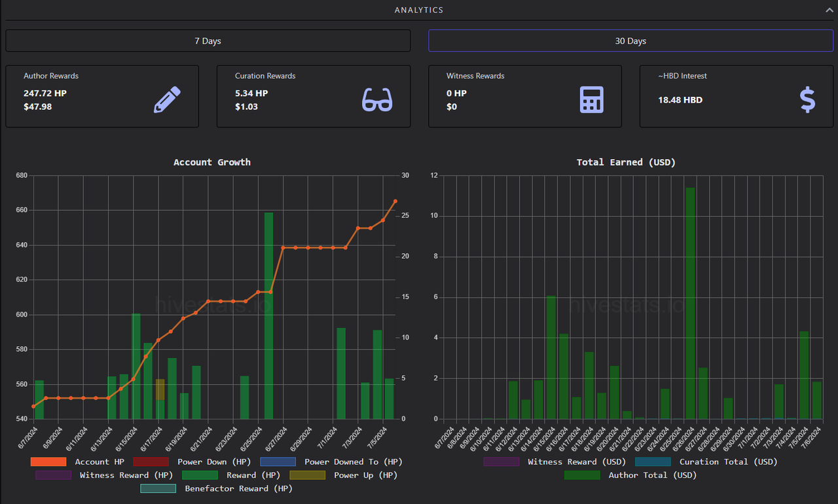Viewport: 838px width, 504px height.
Task: Toggle the Power Downed To (HP) swatch
Action: pyautogui.click(x=278, y=462)
